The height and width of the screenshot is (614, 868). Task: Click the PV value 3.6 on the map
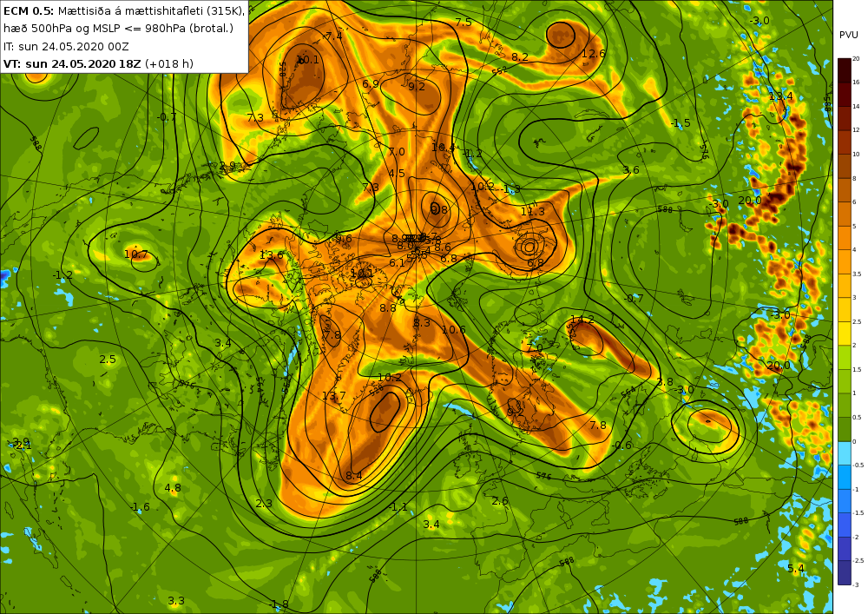(631, 170)
